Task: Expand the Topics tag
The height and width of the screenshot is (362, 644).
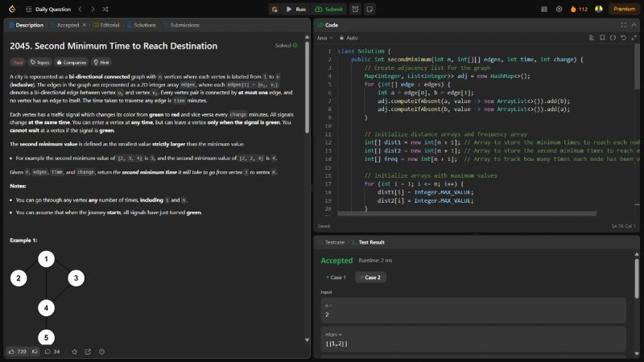Action: [39, 62]
